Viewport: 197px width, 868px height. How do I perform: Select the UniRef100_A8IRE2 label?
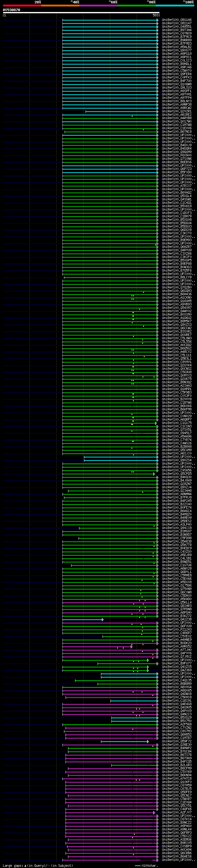[177, 115]
